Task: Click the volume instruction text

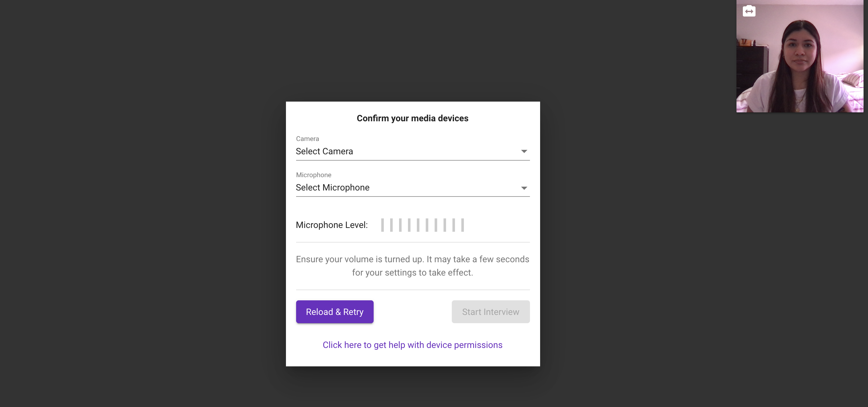Action: (412, 266)
